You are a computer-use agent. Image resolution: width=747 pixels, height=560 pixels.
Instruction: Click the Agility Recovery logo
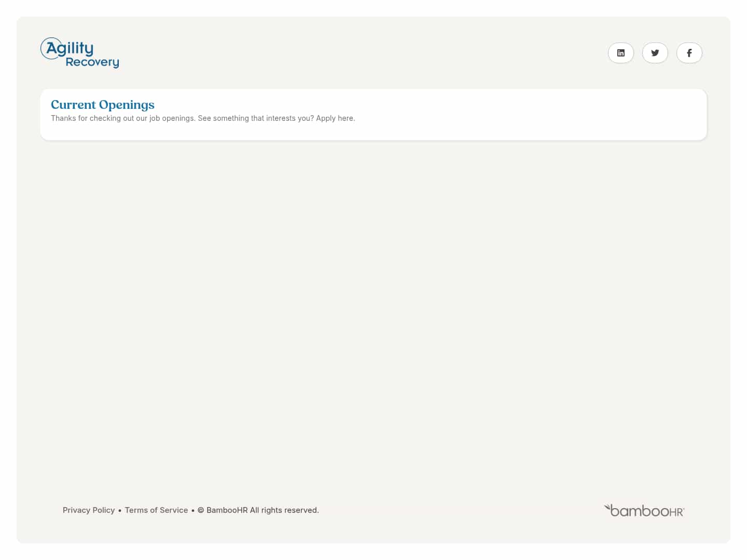tap(80, 53)
